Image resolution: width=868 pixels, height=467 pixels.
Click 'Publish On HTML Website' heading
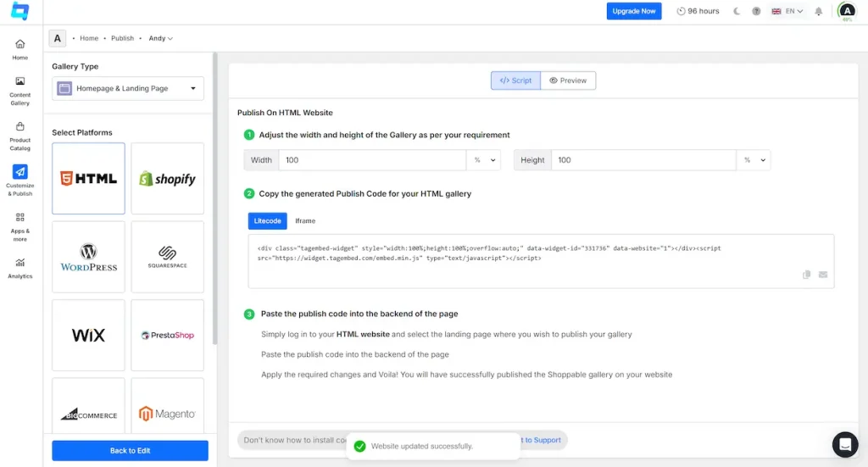285,113
